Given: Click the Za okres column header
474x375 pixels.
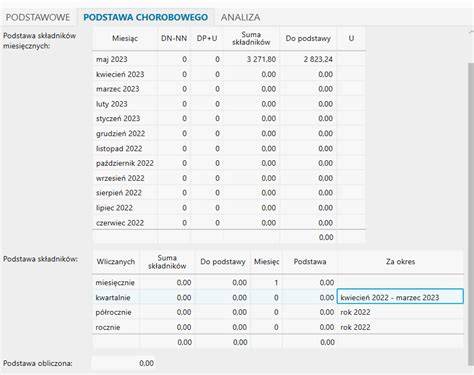Looking at the screenshot, I should coord(400,262).
